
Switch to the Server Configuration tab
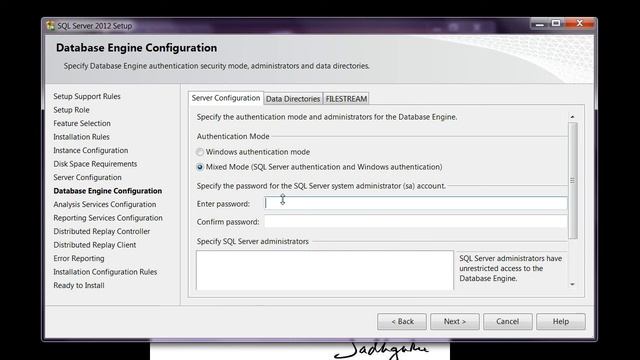coord(226,98)
